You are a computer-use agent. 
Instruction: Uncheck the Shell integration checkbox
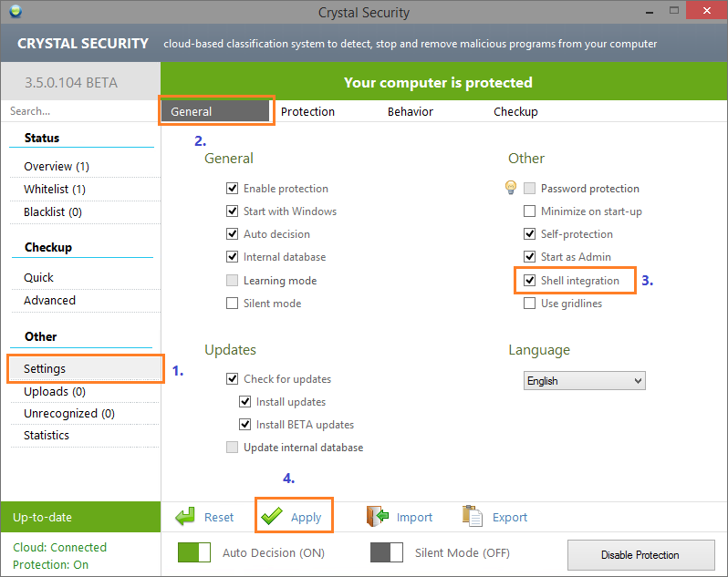[530, 281]
